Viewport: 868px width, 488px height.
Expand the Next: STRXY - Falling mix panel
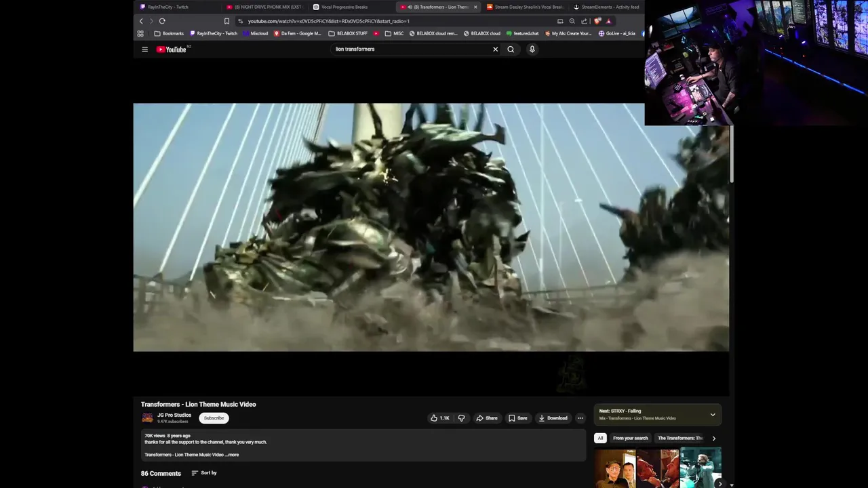click(x=713, y=415)
